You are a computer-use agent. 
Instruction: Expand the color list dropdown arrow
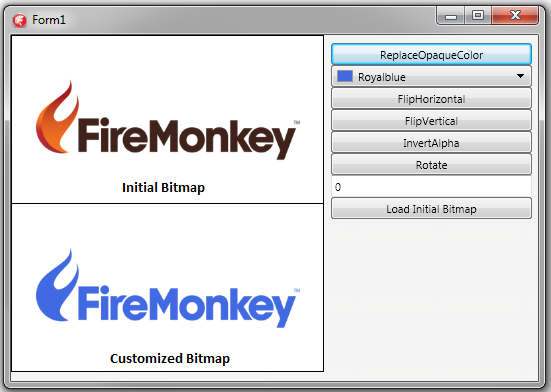click(520, 76)
